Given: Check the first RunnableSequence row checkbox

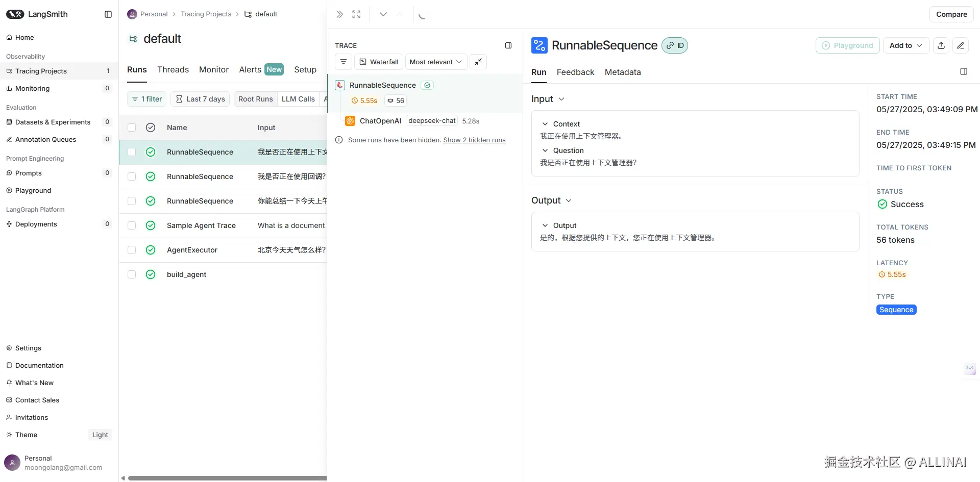Looking at the screenshot, I should coord(132,152).
